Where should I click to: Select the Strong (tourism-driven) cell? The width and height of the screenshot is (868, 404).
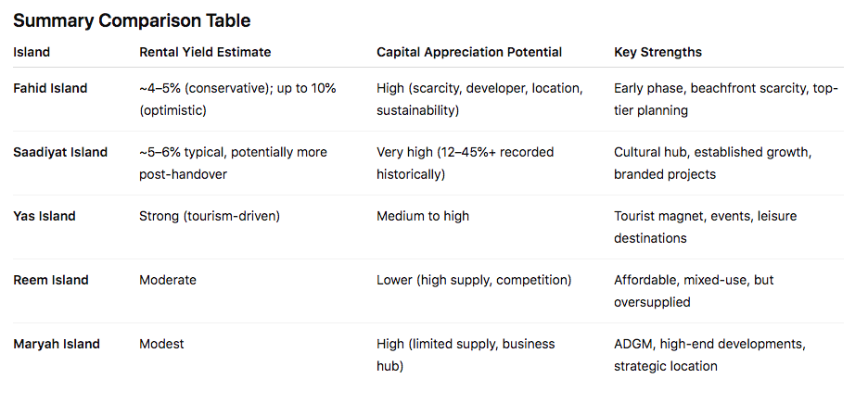click(x=210, y=216)
